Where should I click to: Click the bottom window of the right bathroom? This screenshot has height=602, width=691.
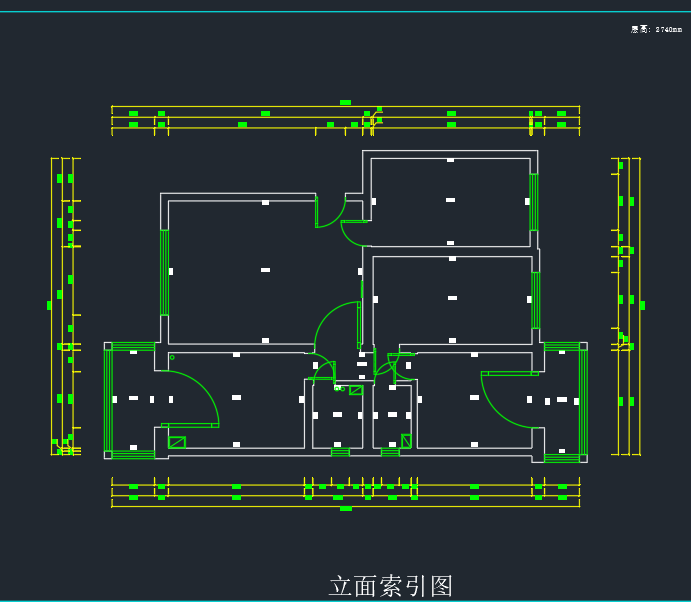tap(390, 452)
